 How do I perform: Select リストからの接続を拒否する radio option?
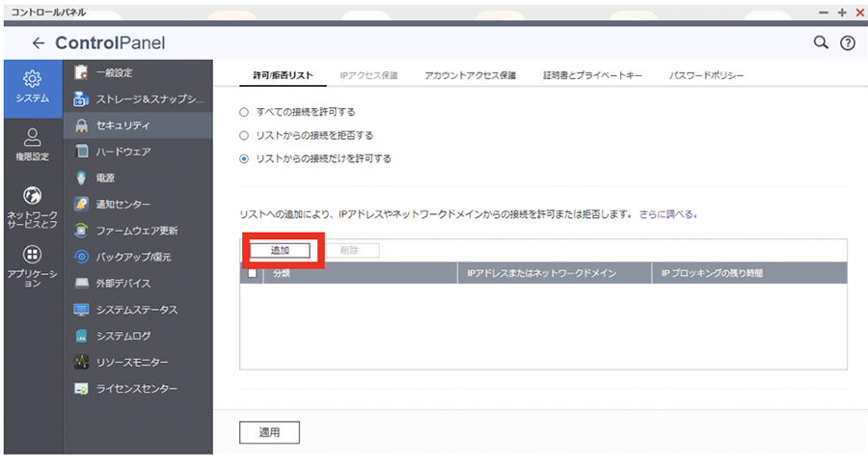click(x=244, y=135)
